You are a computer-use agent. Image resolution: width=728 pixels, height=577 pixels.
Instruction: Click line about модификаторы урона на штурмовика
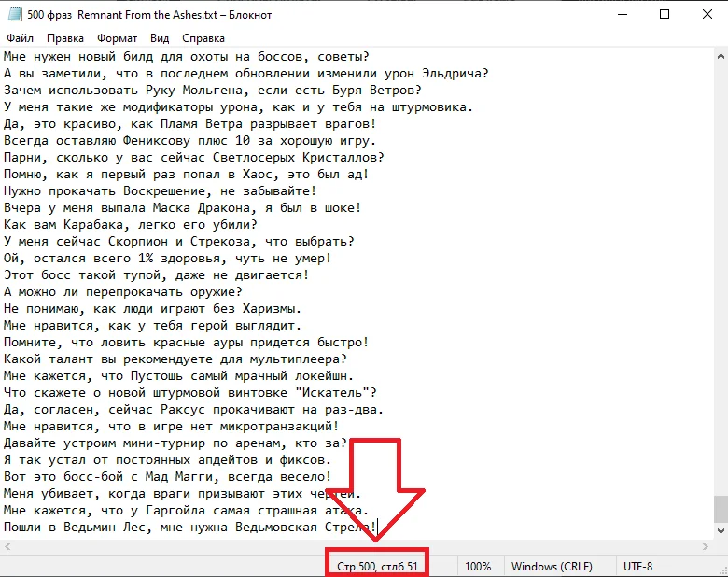[238, 106]
